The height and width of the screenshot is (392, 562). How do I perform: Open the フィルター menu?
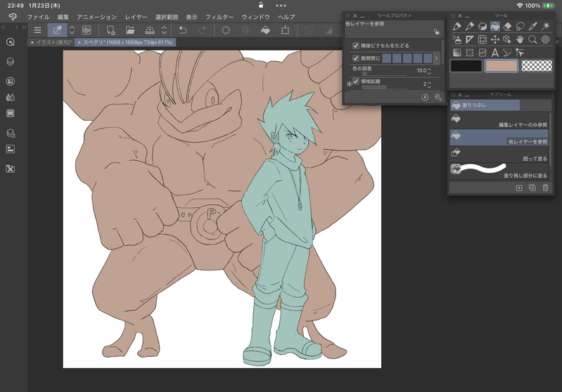(x=219, y=16)
